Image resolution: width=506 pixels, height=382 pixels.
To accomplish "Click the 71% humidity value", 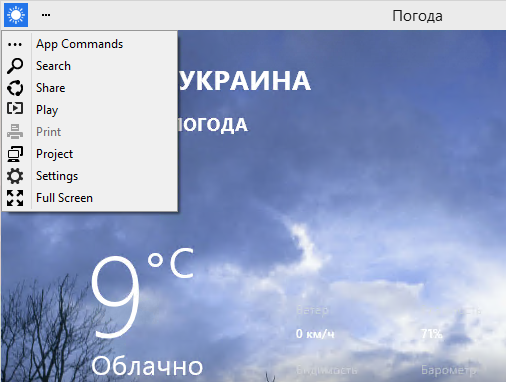I will click(432, 334).
